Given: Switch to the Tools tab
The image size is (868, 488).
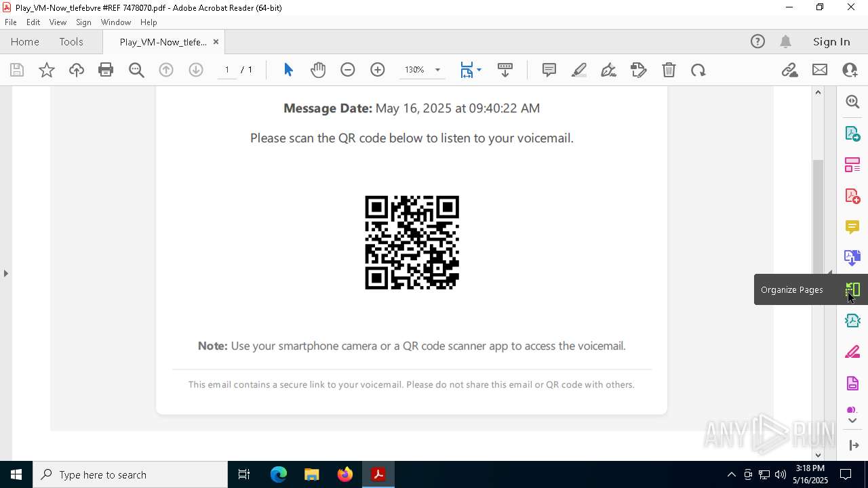Looking at the screenshot, I should (71, 42).
